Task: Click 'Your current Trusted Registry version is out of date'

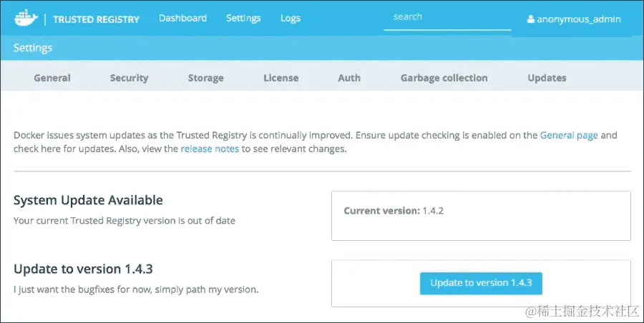Action: (x=125, y=220)
